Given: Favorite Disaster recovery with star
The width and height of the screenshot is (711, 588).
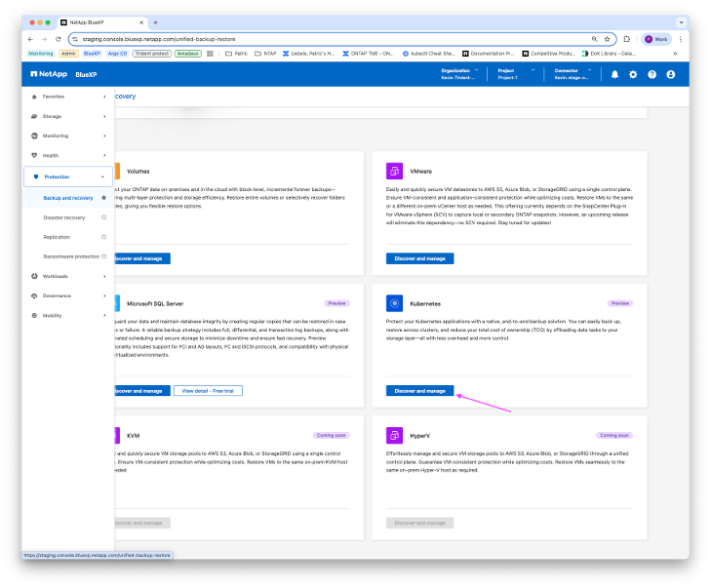Looking at the screenshot, I should pyautogui.click(x=103, y=217).
